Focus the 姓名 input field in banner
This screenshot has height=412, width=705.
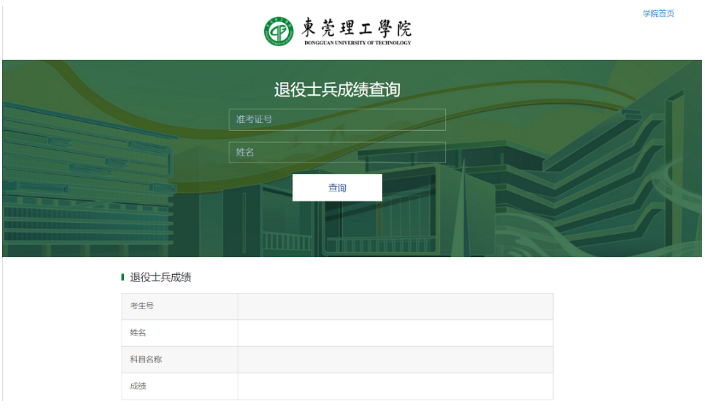[337, 152]
